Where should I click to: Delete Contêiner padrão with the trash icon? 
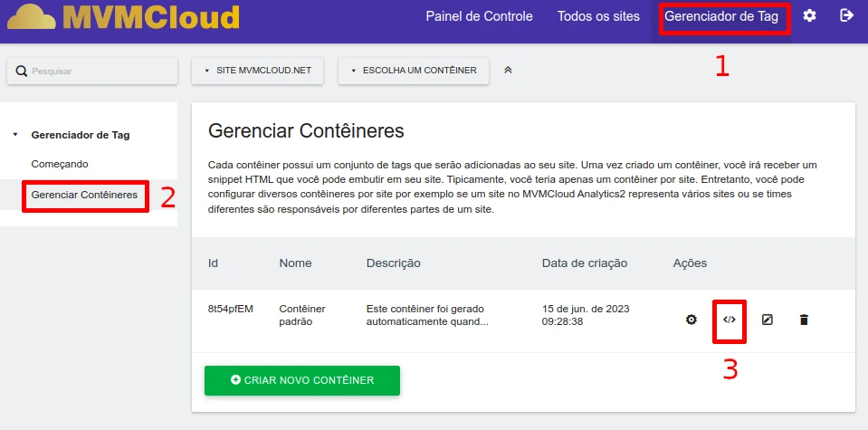click(x=804, y=320)
